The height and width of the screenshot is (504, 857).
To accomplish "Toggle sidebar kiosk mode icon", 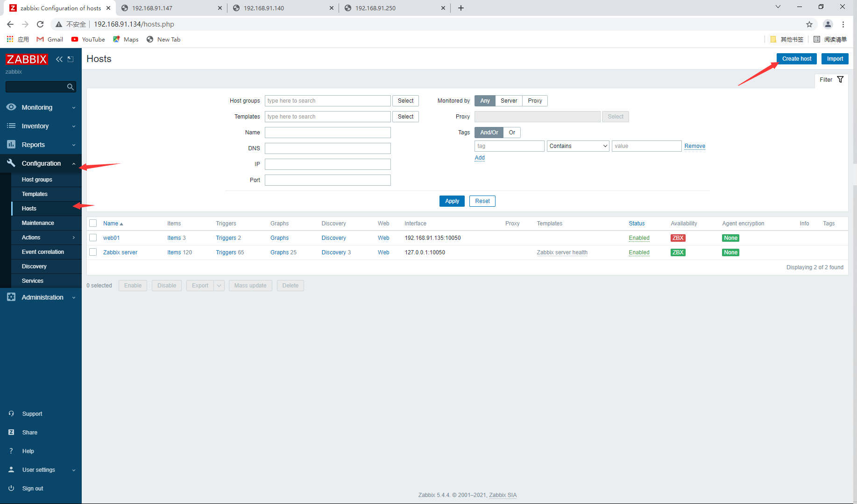I will tap(71, 59).
